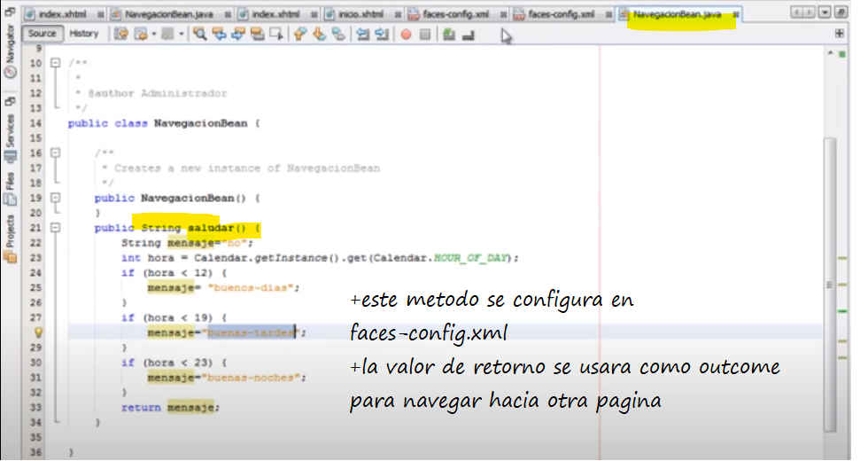Switch to the inicio.xhtml tab
This screenshot has height=461, width=868.
tap(360, 14)
